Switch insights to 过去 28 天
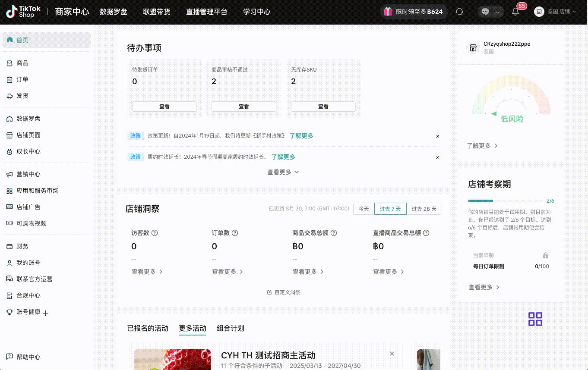This screenshot has width=588, height=370. [424, 209]
